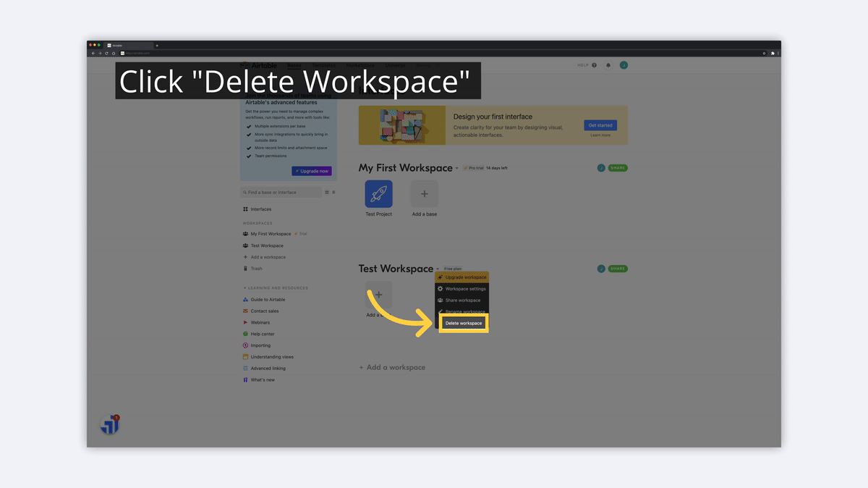Click Add a workspace in the sidebar

pos(265,257)
